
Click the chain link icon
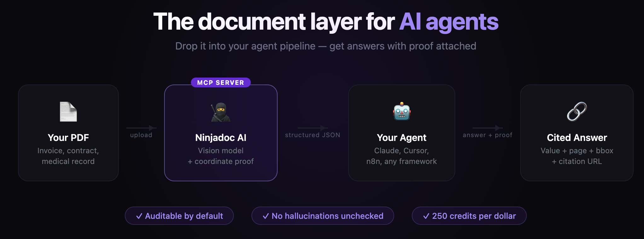click(577, 112)
